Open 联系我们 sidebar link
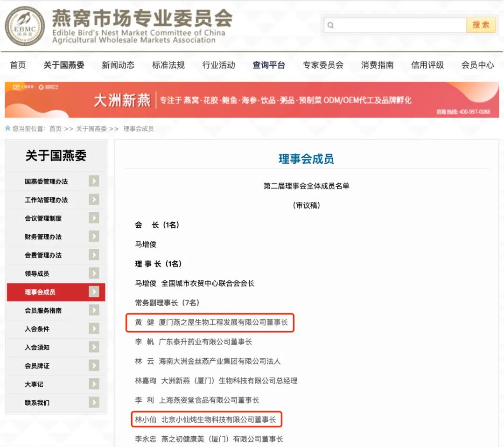This screenshot has height=447, width=504. coord(37,403)
